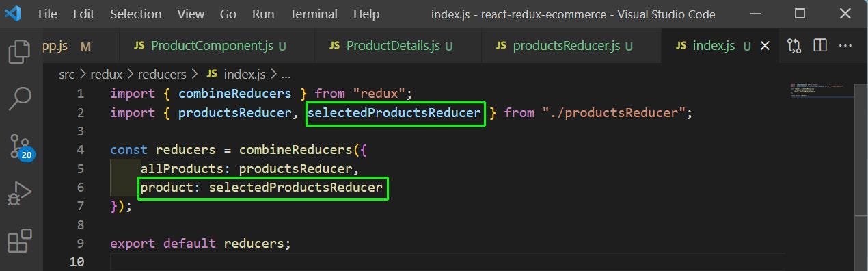The image size is (868, 271).
Task: Open editor More Actions ellipsis menu
Action: click(845, 46)
